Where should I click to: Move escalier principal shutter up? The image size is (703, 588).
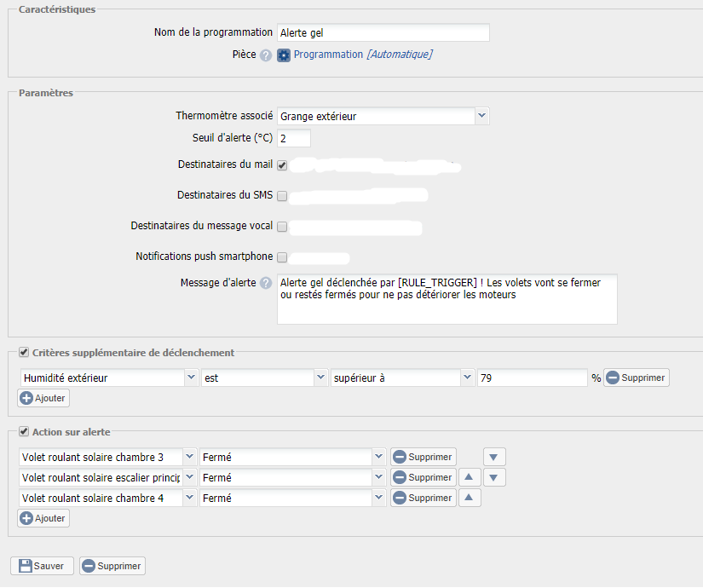pos(470,477)
